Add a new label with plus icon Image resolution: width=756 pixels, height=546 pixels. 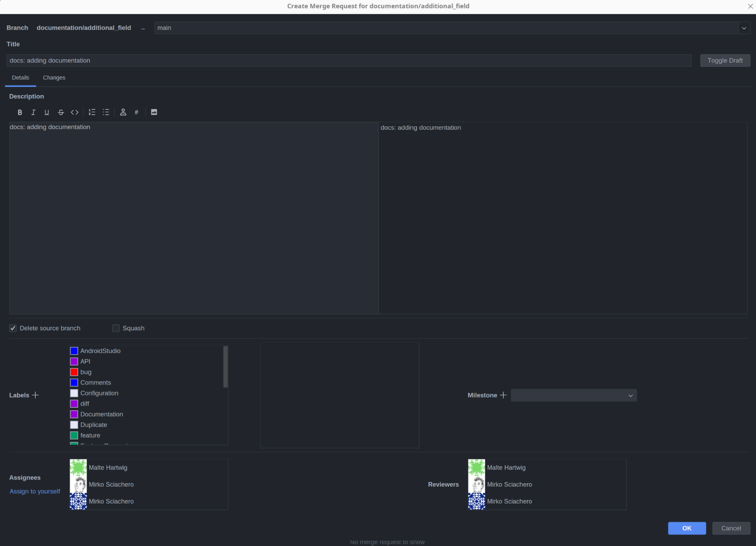point(35,395)
